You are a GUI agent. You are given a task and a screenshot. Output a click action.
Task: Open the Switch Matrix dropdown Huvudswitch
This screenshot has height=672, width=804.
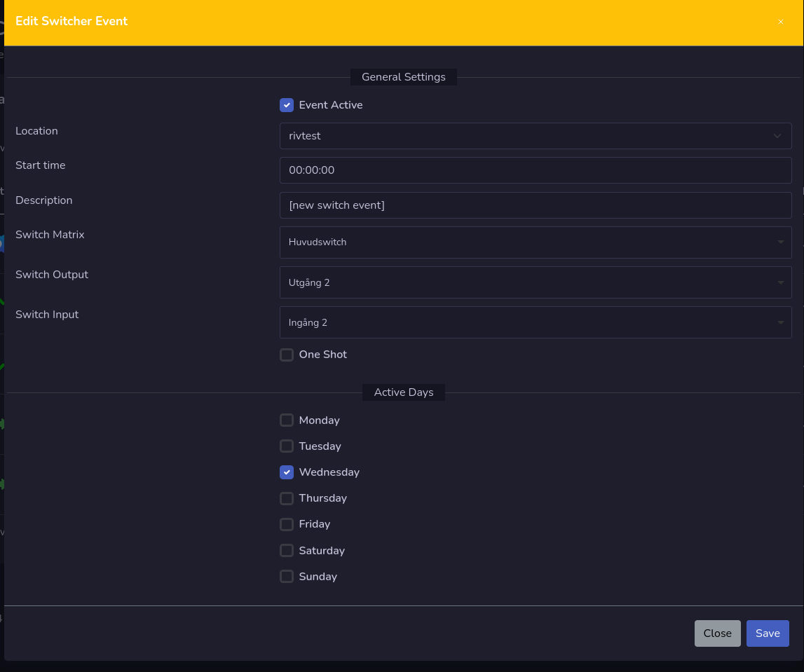536,242
